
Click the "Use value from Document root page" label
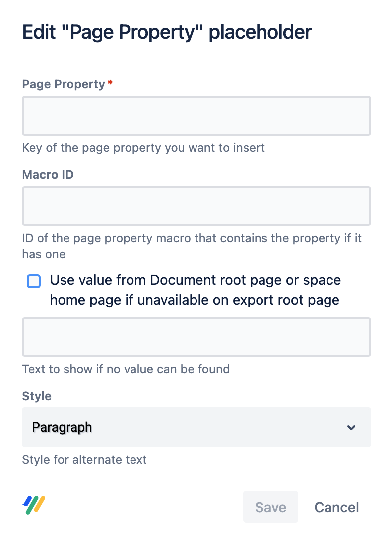point(196,290)
